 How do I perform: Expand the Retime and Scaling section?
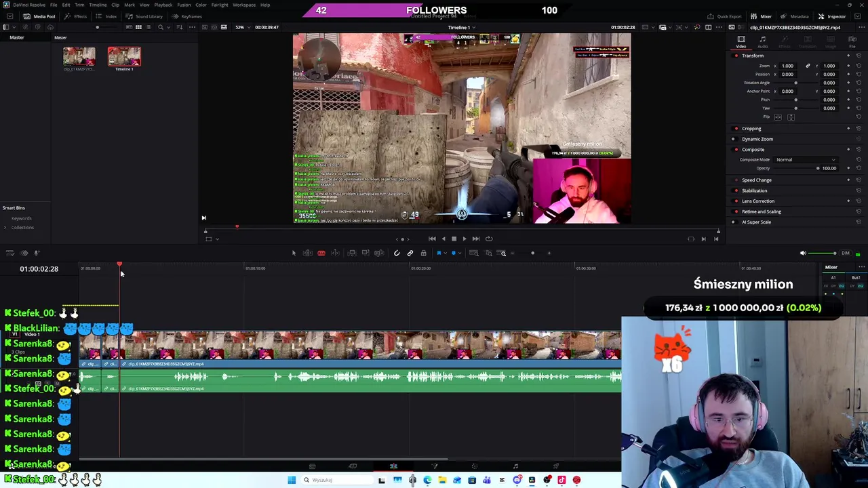pos(762,211)
